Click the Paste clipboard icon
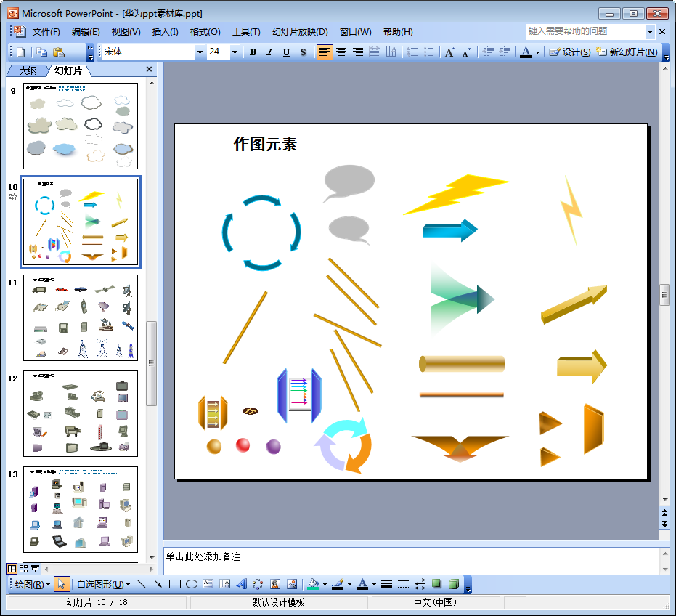Image resolution: width=676 pixels, height=616 pixels. tap(59, 52)
